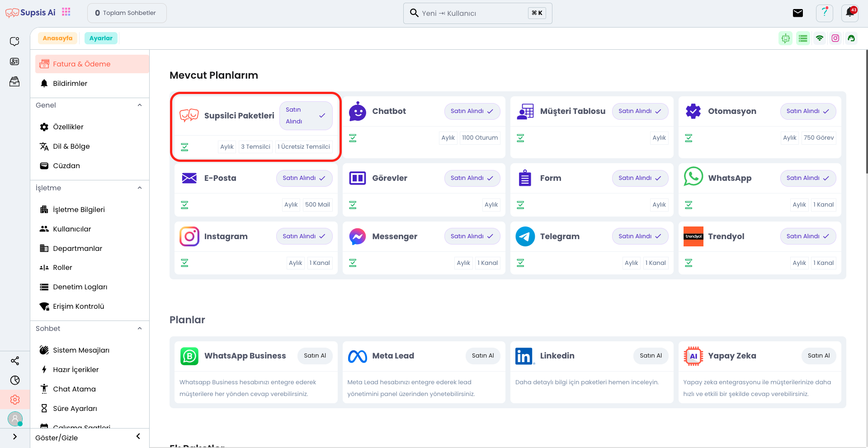The height and width of the screenshot is (448, 868).
Task: Click Satın Alındı on Müşteri Tablosu card
Action: [640, 111]
